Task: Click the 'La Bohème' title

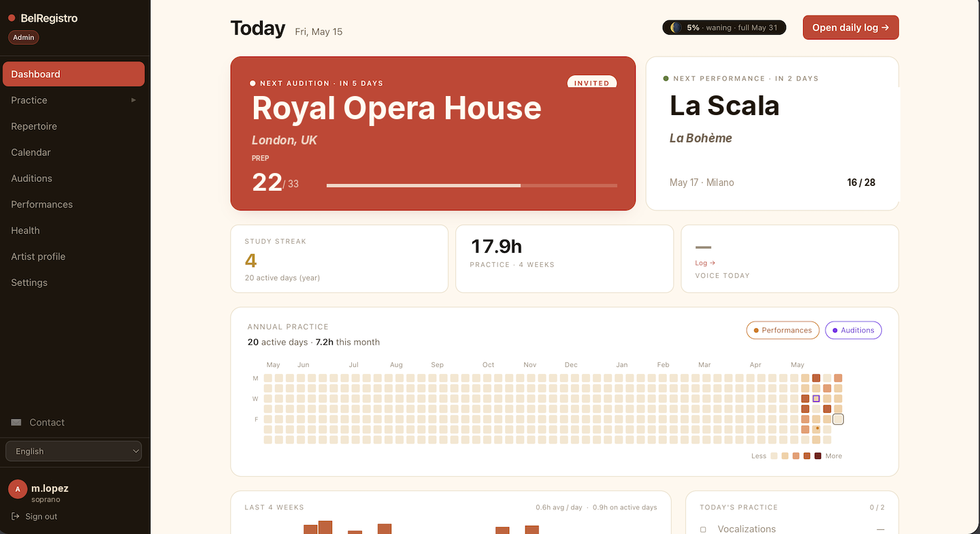Action: pos(701,138)
